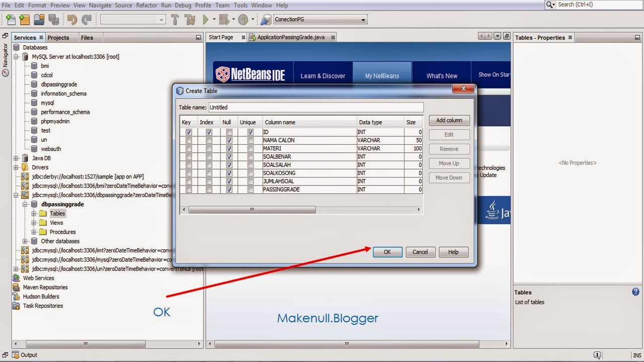Expand the Views folder node

(x=34, y=223)
